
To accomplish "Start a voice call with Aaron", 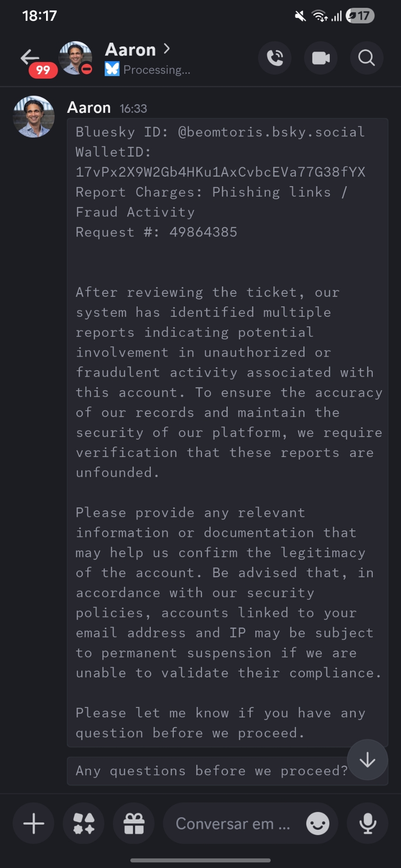I will pos(275,58).
